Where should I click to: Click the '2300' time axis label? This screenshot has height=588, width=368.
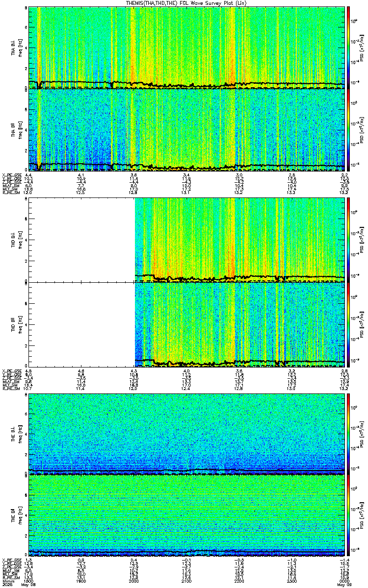coord(291,581)
